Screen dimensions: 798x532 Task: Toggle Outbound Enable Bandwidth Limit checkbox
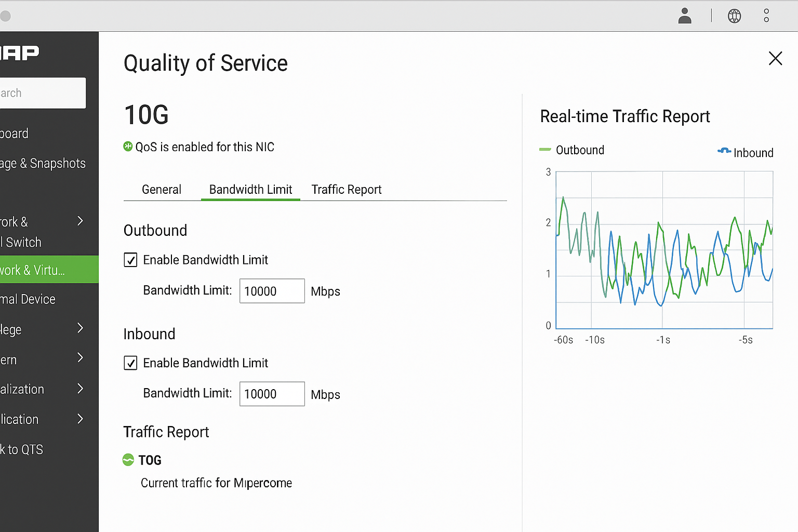(x=130, y=260)
